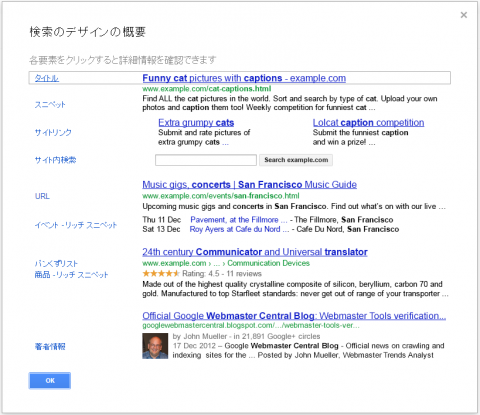Select the 著者情報 link
Screen dimensions: 480x415
(50, 347)
